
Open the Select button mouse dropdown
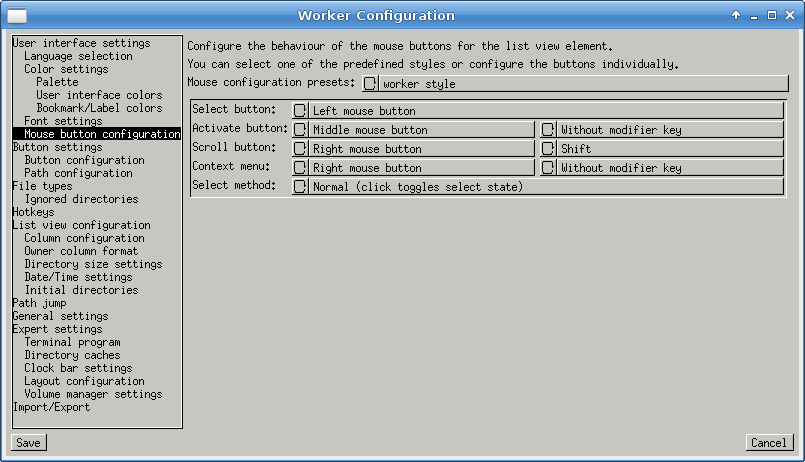pyautogui.click(x=545, y=111)
